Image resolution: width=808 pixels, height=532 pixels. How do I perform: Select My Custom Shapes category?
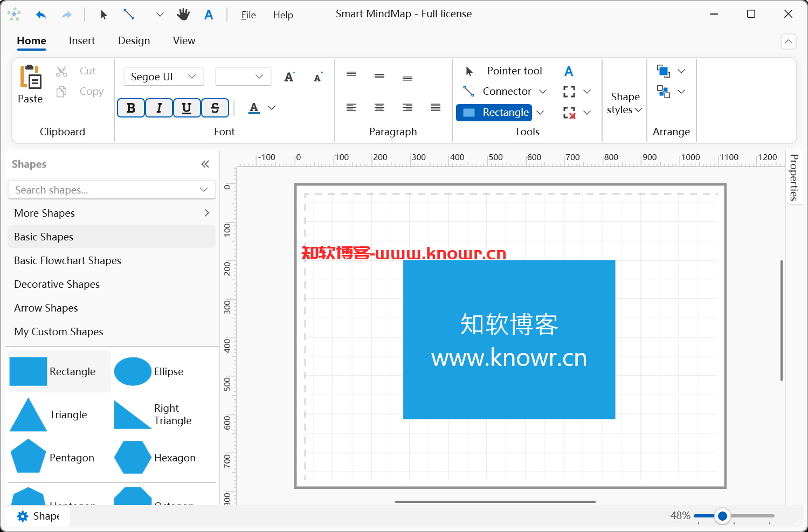coord(112,331)
